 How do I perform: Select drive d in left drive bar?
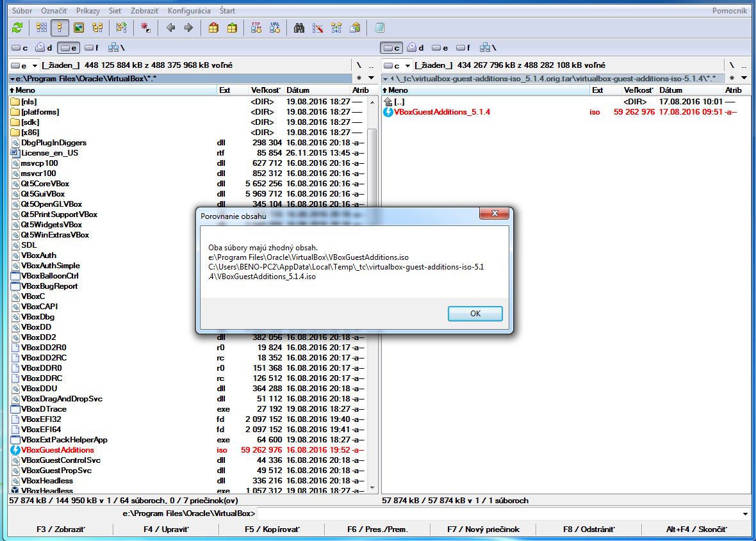(44, 47)
